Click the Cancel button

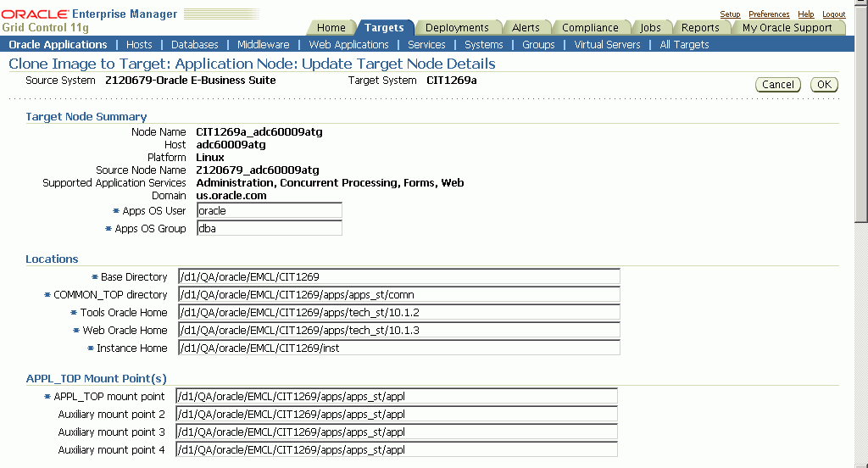778,84
